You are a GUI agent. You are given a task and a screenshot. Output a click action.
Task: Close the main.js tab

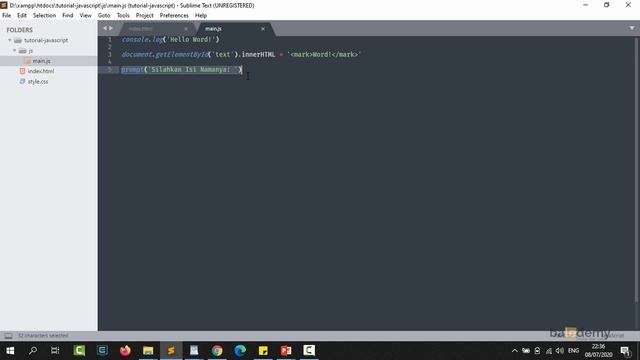(263, 29)
